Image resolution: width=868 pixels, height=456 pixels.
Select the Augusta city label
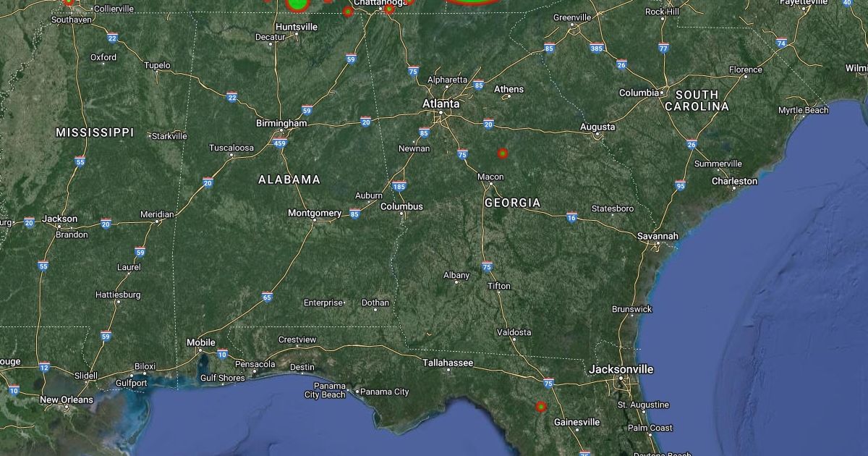(598, 127)
